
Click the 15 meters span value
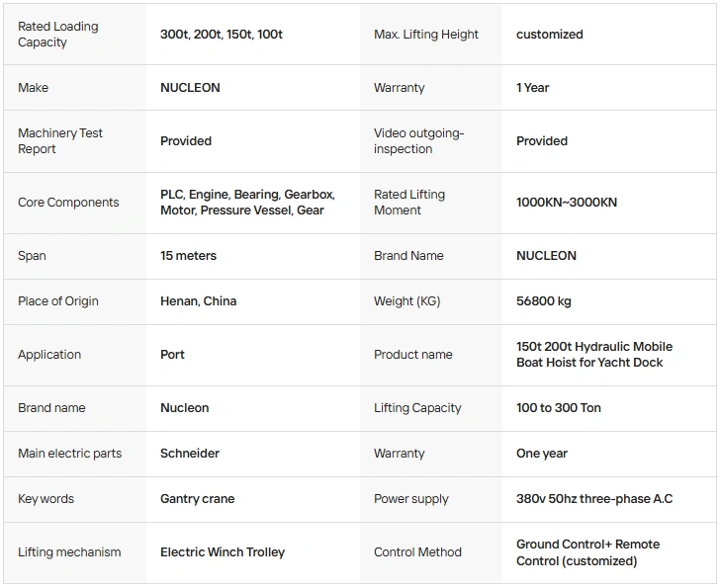(x=188, y=255)
